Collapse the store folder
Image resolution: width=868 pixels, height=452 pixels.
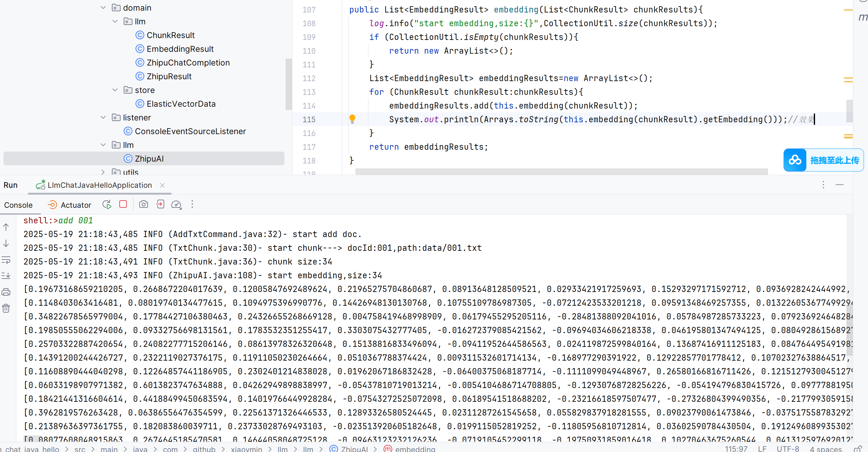point(115,90)
